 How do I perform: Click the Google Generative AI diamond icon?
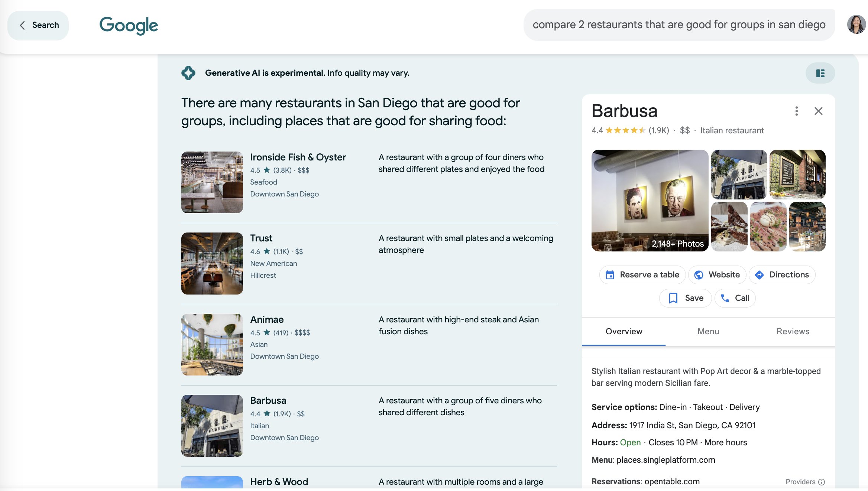(188, 73)
